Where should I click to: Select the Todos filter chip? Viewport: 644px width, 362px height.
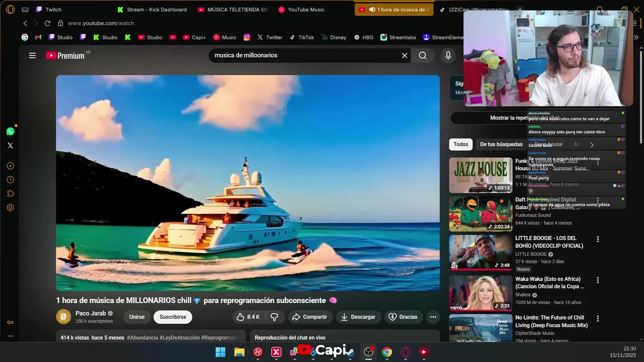(x=461, y=144)
